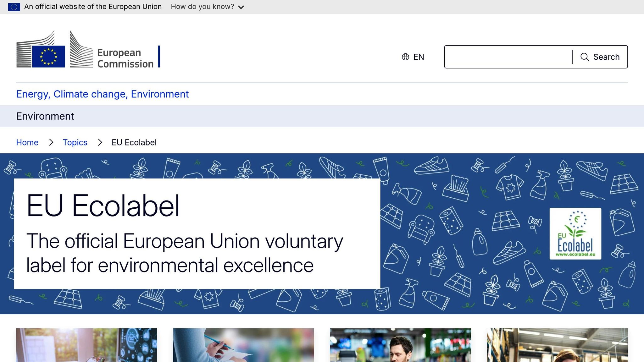This screenshot has height=362, width=644.
Task: Open the first card thumbnail with laptop
Action: 86,345
